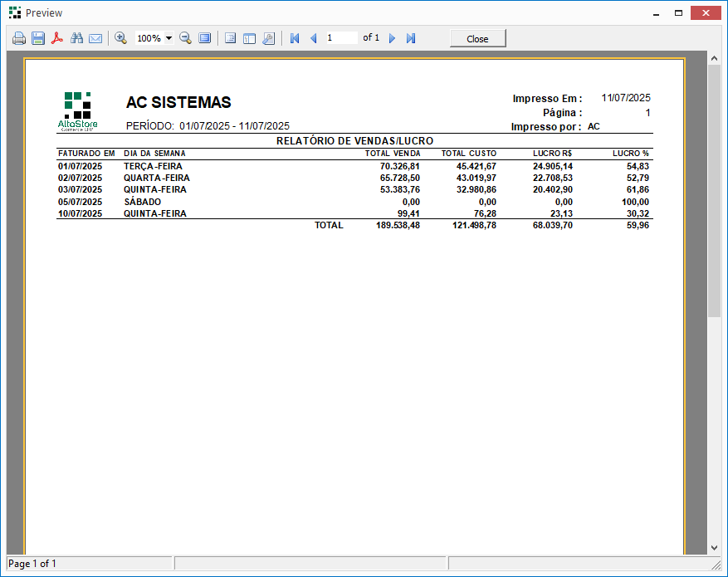Click the Impresso Em date 11/07/2025
Screen dimensions: 728x577
(626, 98)
